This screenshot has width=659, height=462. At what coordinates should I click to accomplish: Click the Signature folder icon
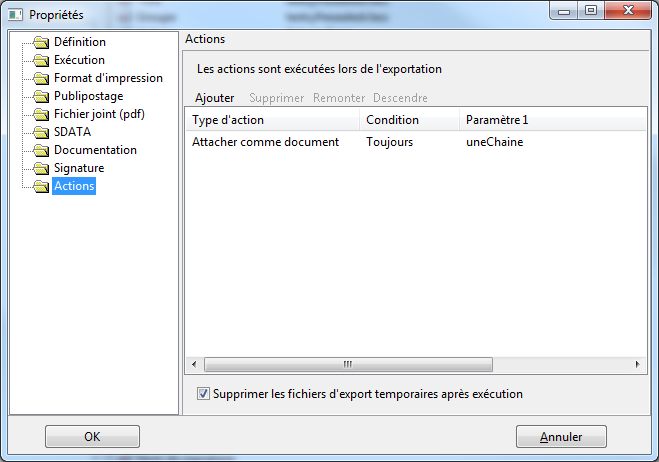(41, 168)
